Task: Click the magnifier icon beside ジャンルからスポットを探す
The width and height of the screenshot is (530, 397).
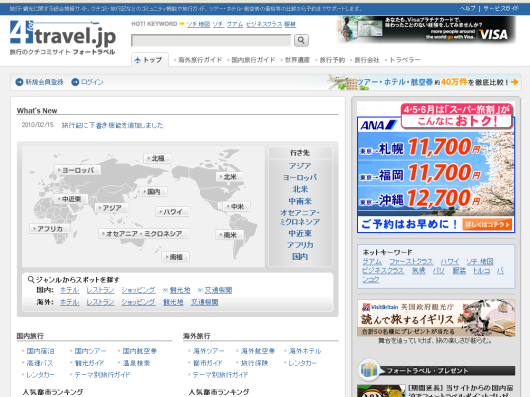Action: (x=31, y=279)
